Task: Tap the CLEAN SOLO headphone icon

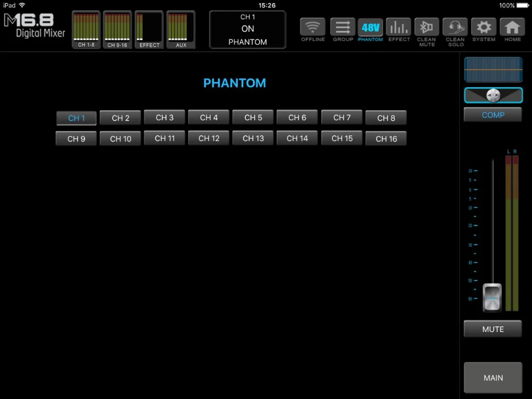Action: 455,27
